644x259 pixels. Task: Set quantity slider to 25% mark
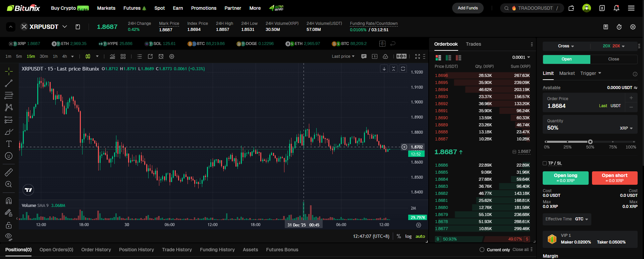click(x=568, y=142)
